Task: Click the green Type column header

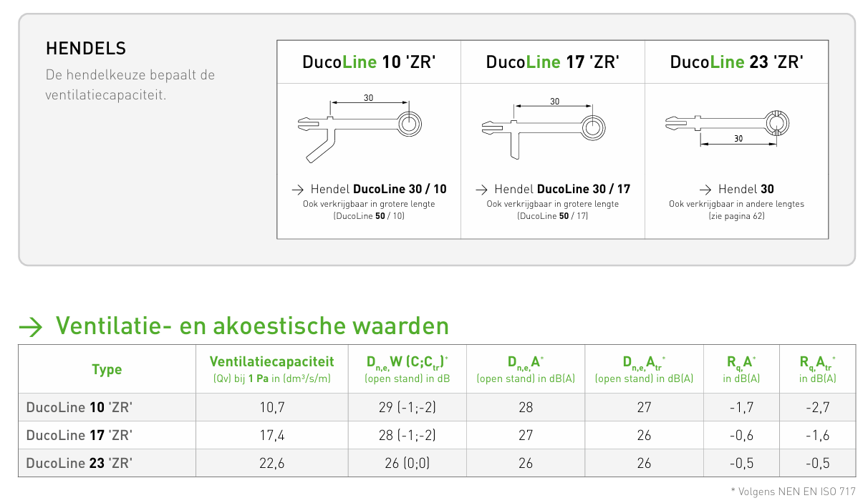Action: (x=107, y=369)
